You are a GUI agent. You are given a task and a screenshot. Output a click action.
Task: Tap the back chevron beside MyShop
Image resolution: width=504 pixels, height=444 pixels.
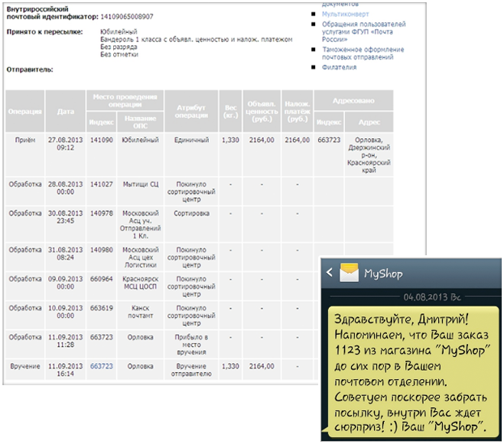(x=330, y=273)
